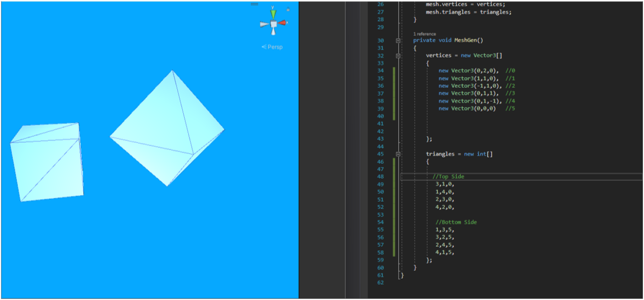Click the gray left-pointing cone on the scene gizmo
644x300 pixels.
264,24
